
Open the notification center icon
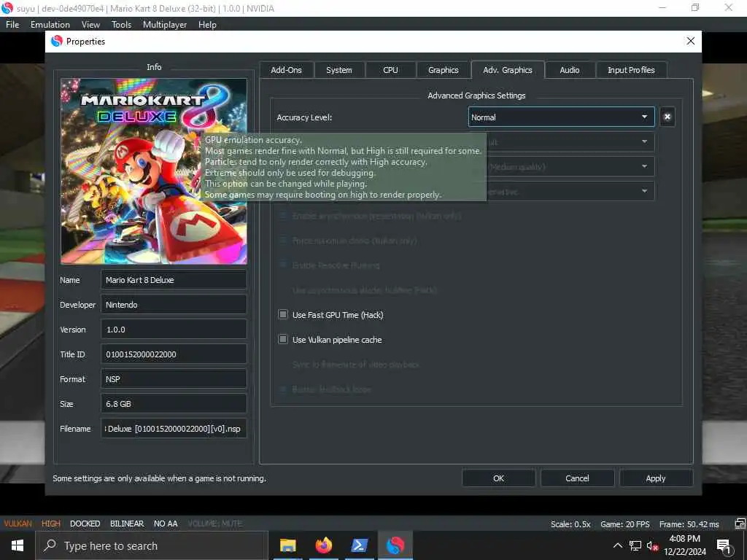(724, 546)
